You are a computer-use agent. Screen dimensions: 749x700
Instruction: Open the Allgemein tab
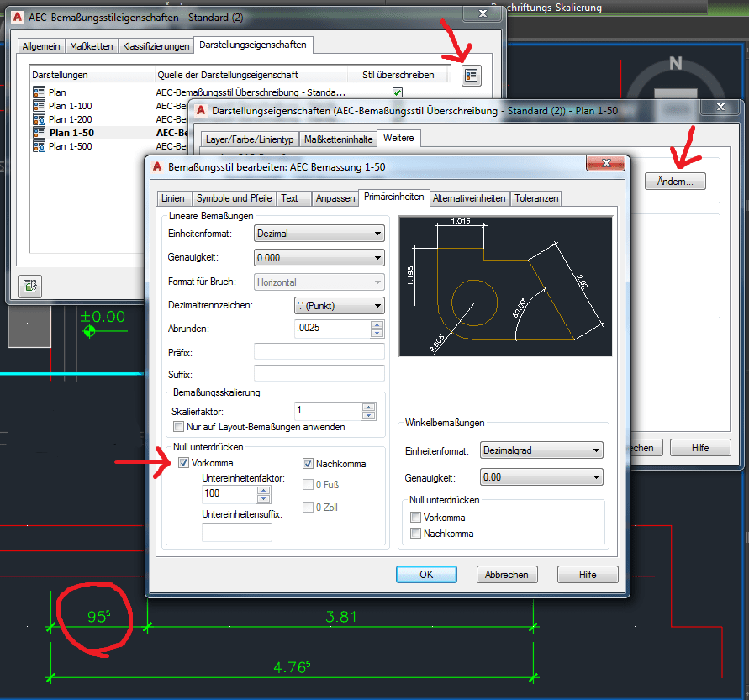[41, 46]
